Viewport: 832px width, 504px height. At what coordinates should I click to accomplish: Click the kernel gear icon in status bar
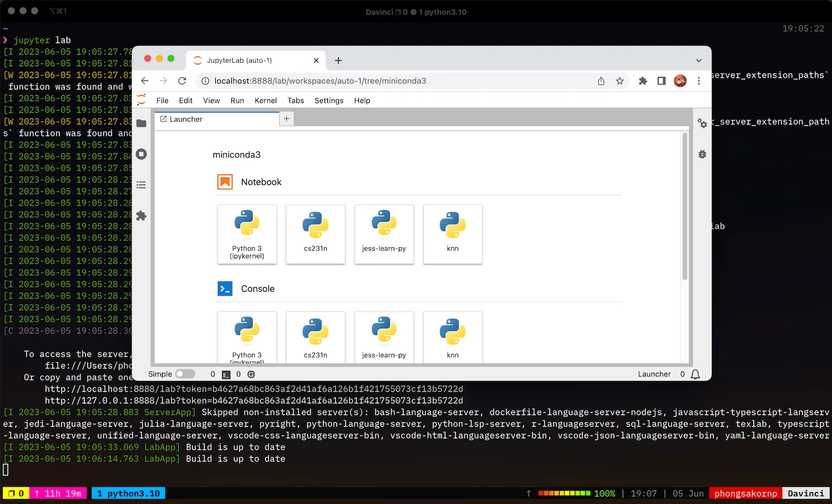[251, 374]
